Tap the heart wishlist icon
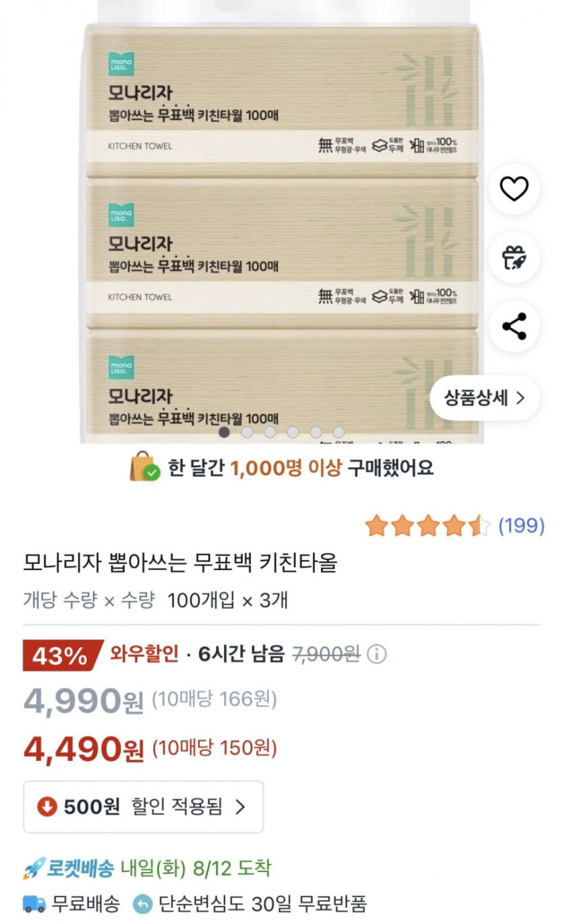Screen dimensions: 563x924 coord(514,189)
